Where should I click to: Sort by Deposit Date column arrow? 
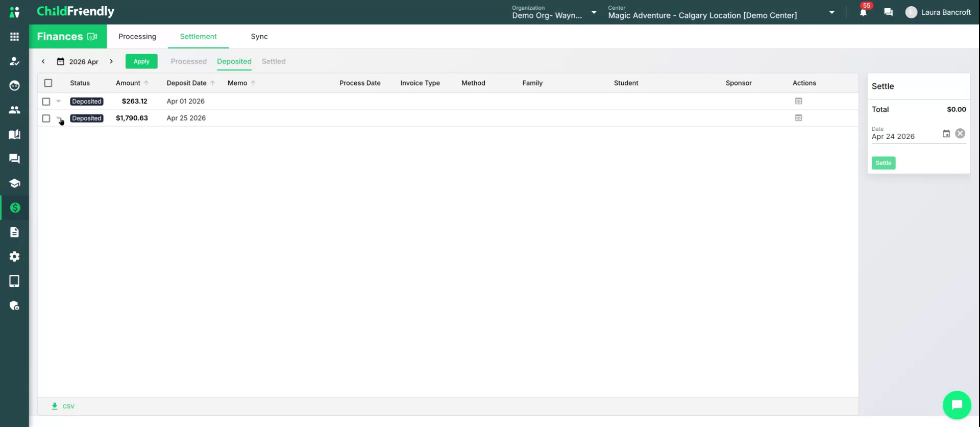tap(212, 83)
